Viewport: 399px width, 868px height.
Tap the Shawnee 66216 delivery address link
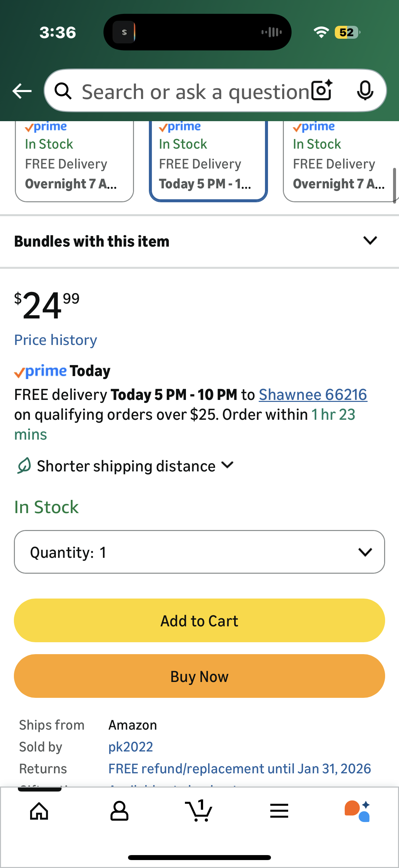[312, 395]
